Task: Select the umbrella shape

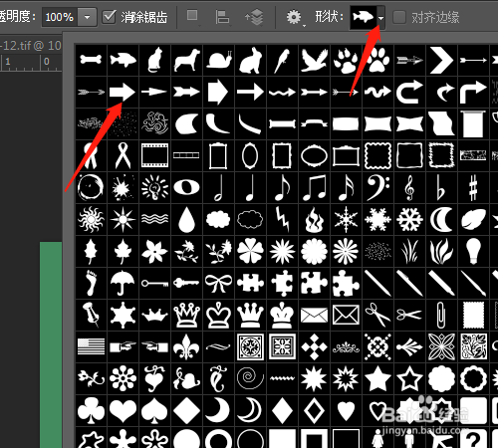Action: [x=123, y=283]
